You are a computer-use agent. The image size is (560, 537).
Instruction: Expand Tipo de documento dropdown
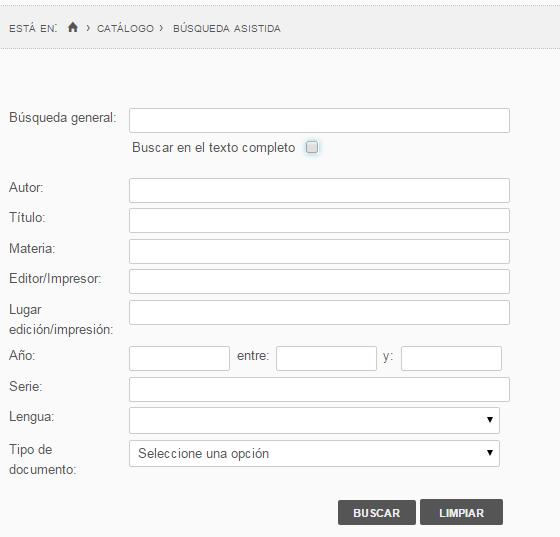(x=314, y=453)
